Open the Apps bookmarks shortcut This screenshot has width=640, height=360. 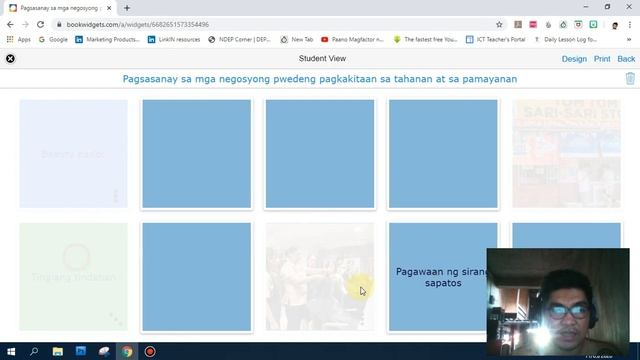(19, 40)
